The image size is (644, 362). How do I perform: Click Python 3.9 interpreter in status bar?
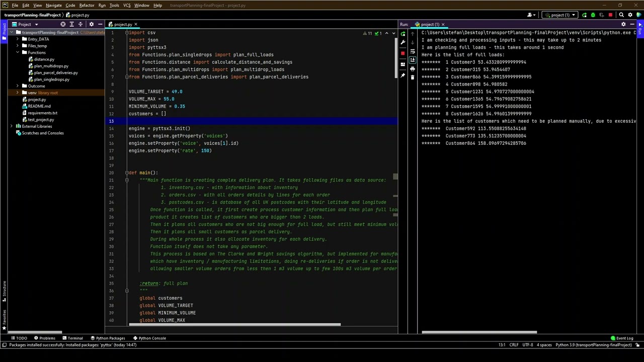[x=593, y=345]
